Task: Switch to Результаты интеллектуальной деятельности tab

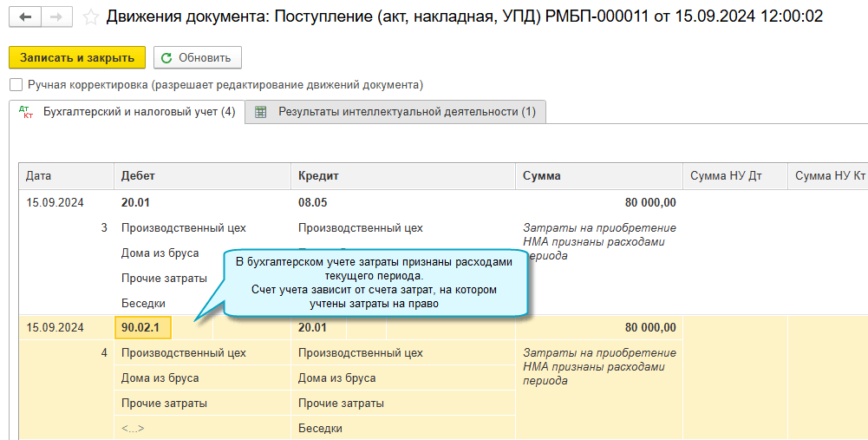Action: pos(406,112)
